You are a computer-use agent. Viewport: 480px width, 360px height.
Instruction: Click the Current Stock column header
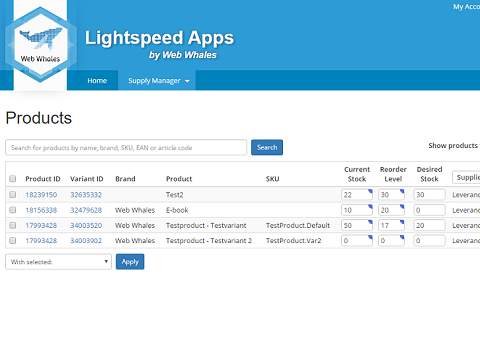(x=357, y=174)
